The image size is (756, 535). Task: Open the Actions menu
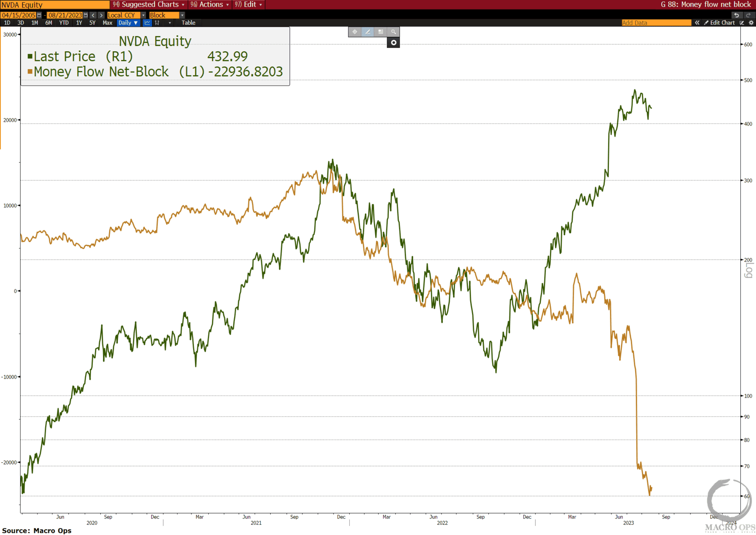coord(210,4)
